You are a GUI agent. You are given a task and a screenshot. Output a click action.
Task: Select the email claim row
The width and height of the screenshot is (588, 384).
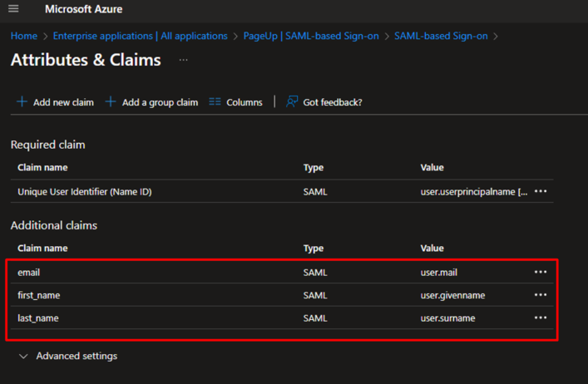point(29,272)
